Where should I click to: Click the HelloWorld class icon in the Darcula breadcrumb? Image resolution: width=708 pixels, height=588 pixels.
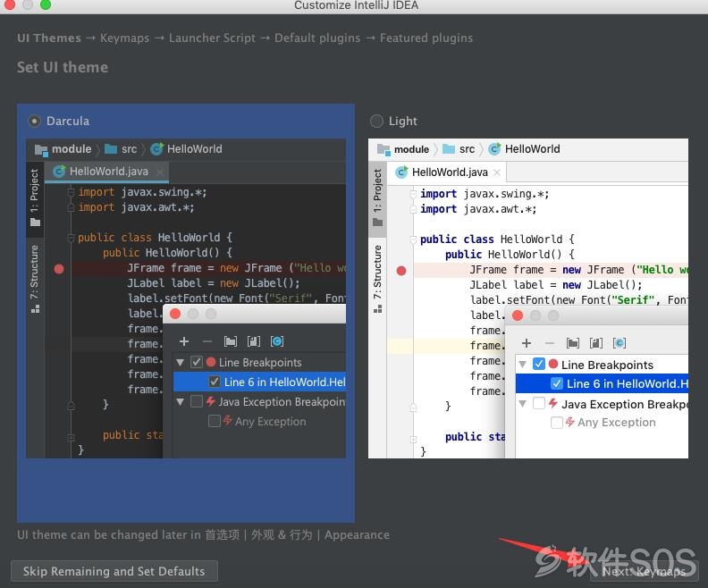point(156,149)
